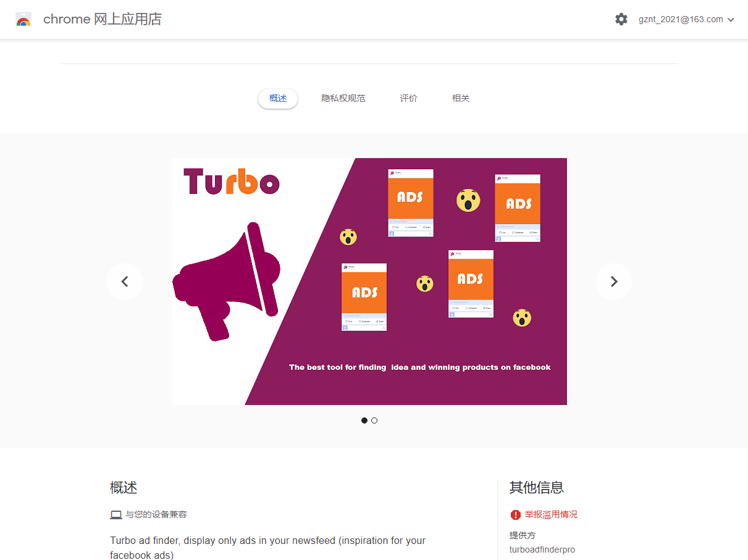This screenshot has height=560, width=748.
Task: Click the 举报滥用情况 link
Action: [551, 514]
